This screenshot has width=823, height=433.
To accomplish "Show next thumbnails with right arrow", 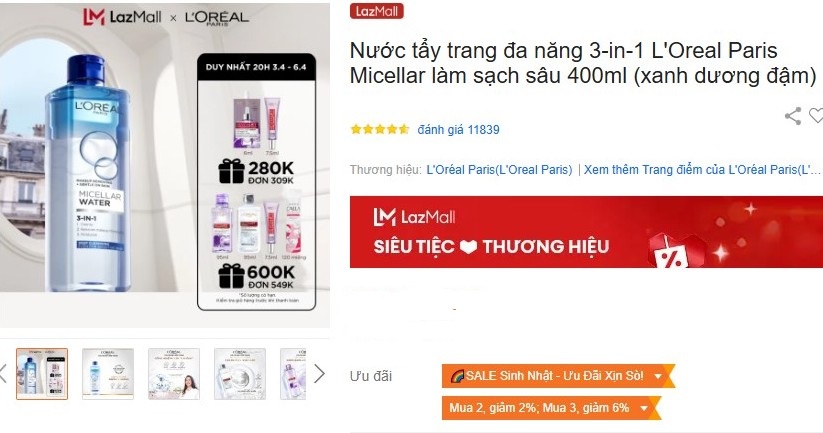I will 319,374.
